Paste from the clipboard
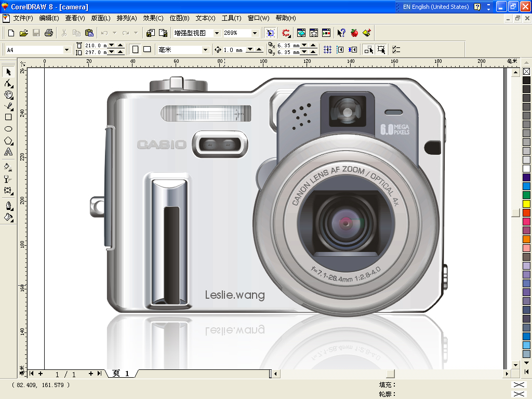 [89, 33]
